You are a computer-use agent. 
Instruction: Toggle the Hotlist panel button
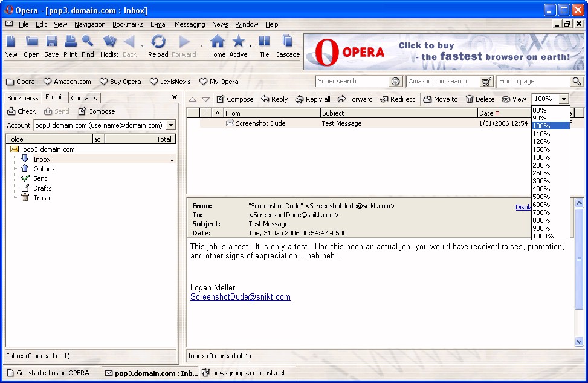click(x=109, y=46)
